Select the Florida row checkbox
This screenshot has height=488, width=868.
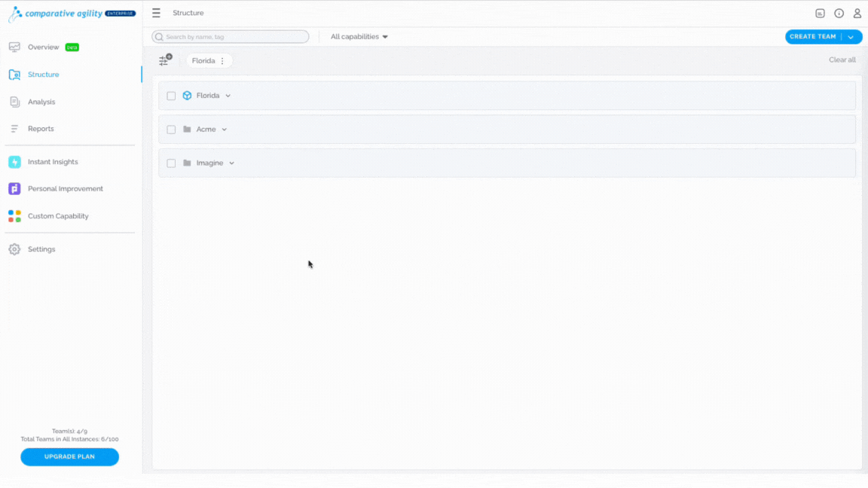click(x=171, y=96)
